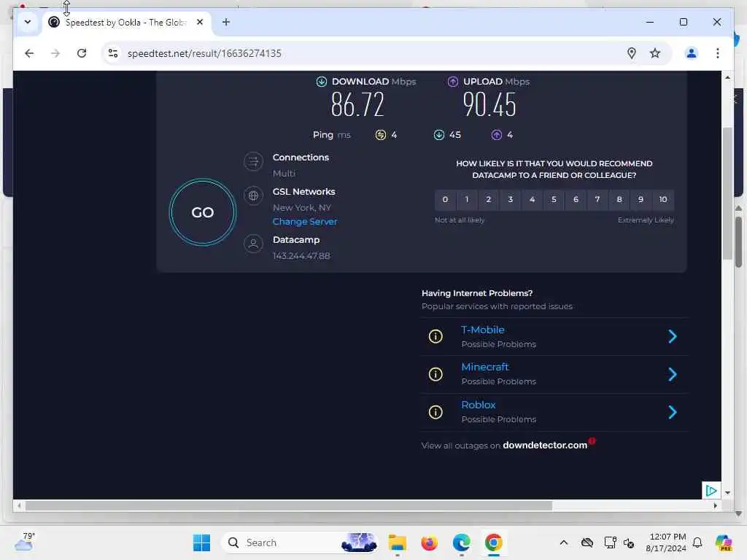This screenshot has width=747, height=560.
Task: Visit downdetector.com link
Action: click(x=544, y=446)
